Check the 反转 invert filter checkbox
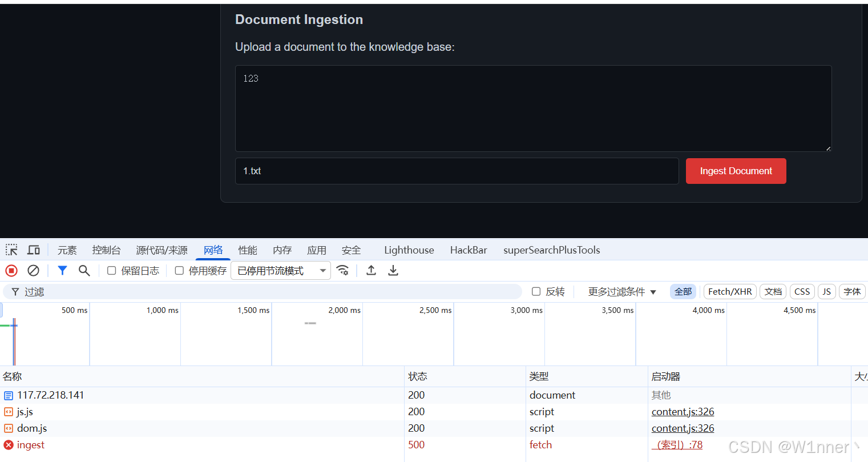Image resolution: width=868 pixels, height=462 pixels. click(x=536, y=292)
